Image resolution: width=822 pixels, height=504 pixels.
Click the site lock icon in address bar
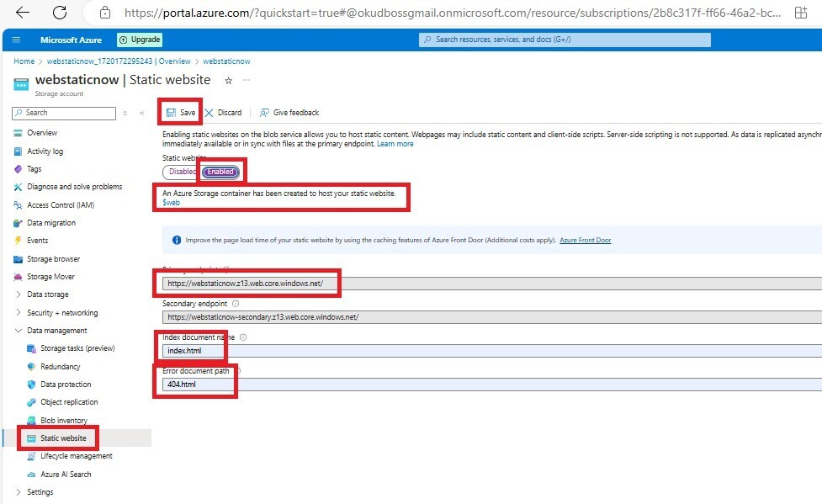click(x=105, y=13)
